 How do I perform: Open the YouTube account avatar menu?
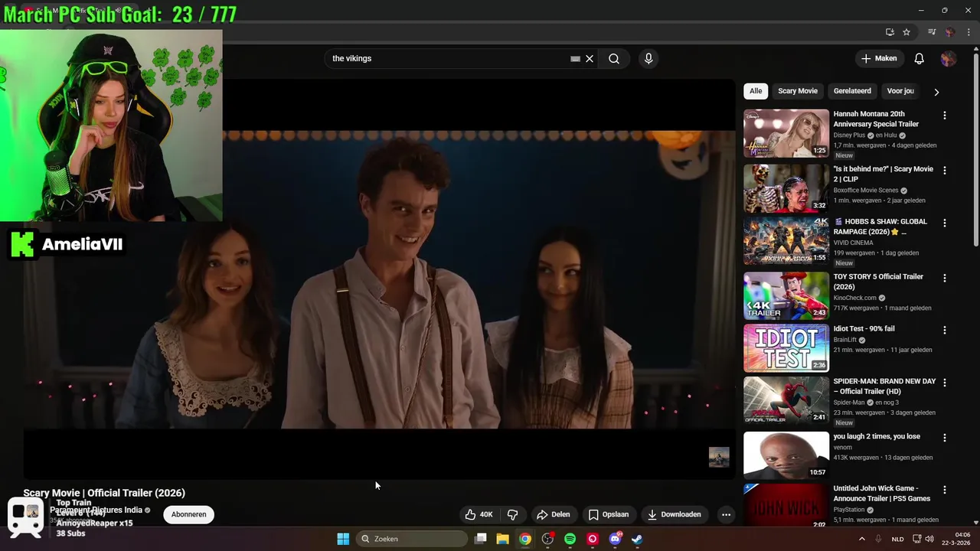pos(949,59)
